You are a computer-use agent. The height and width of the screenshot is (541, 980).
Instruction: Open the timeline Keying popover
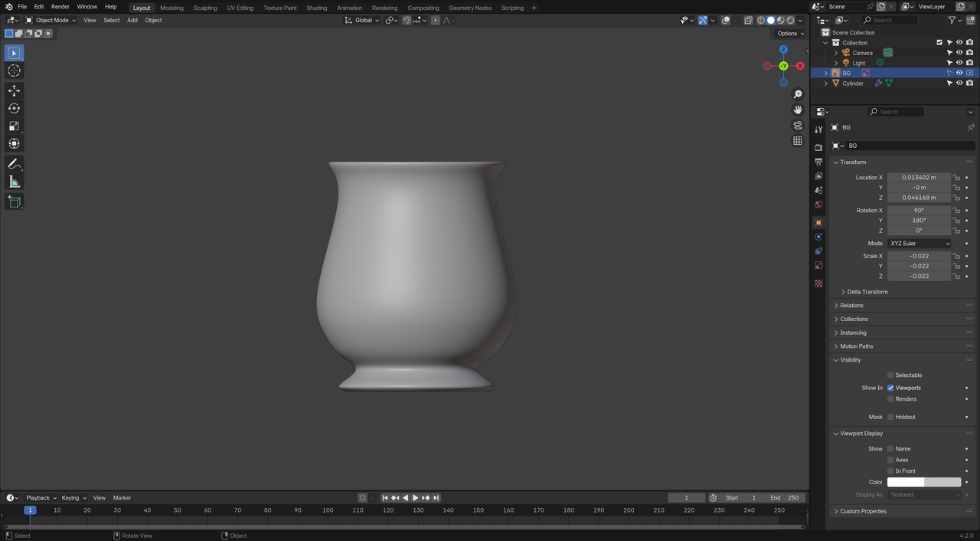73,498
